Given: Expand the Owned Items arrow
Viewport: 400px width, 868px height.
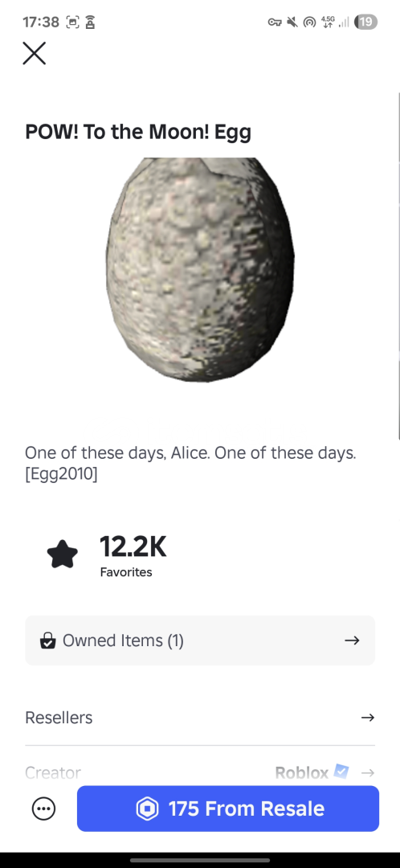Looking at the screenshot, I should pos(352,641).
